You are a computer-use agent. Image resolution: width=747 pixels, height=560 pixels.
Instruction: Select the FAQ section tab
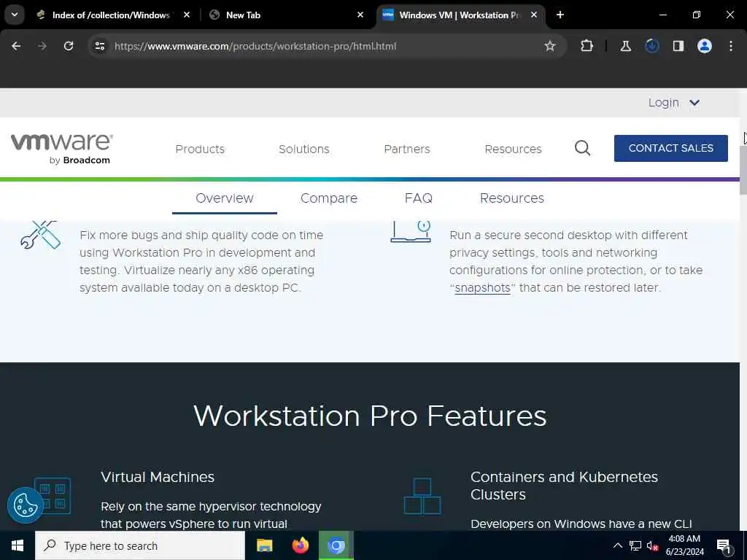pos(418,198)
